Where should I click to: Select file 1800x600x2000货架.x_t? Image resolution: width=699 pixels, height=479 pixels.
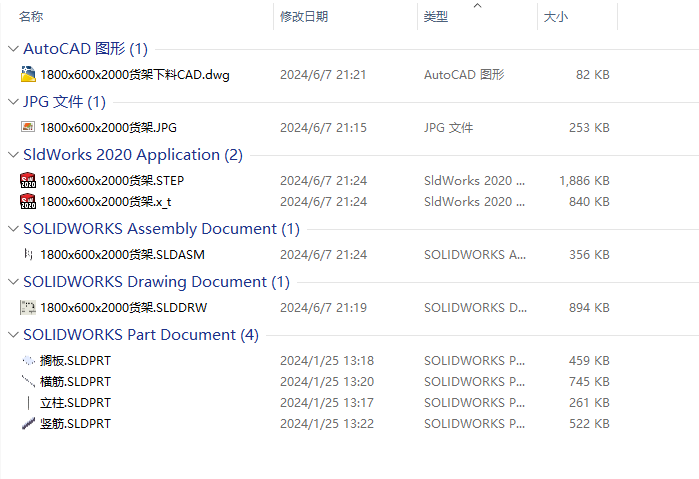point(106,202)
